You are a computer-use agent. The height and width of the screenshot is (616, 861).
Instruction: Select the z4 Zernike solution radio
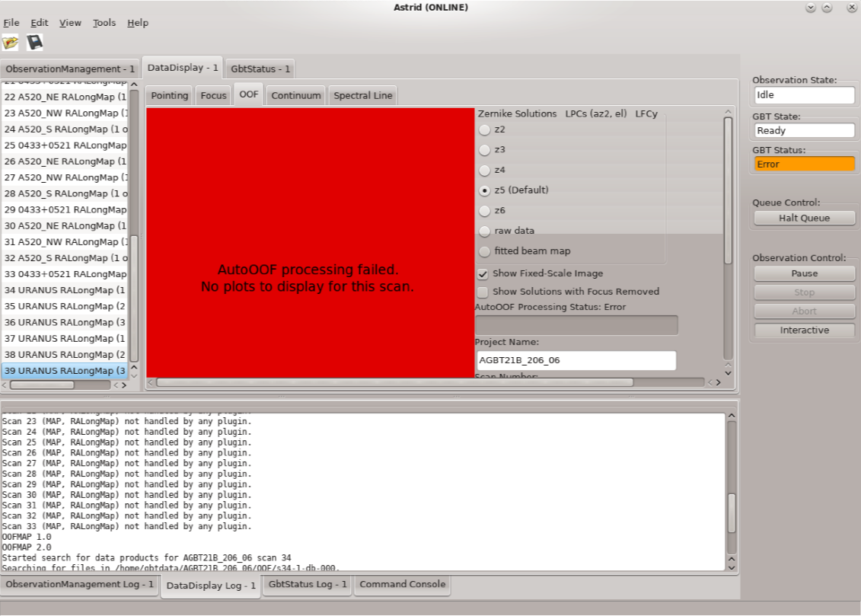[484, 171]
